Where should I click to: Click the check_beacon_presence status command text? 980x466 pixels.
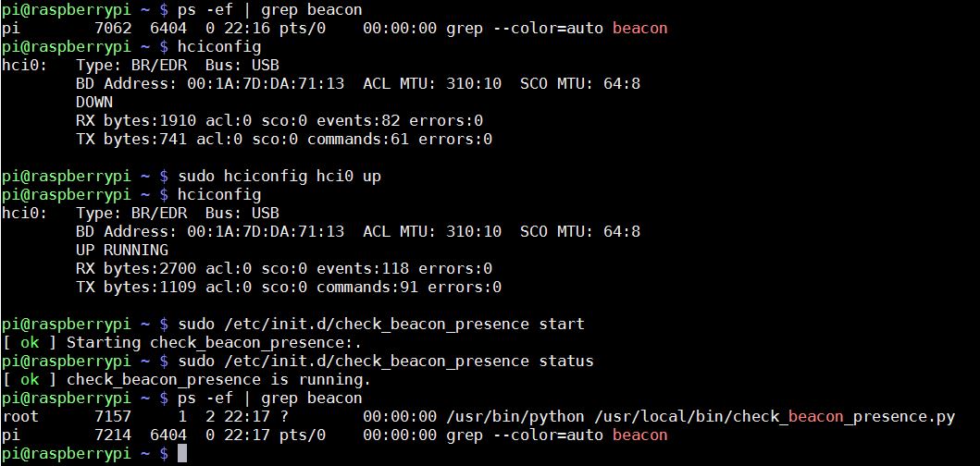coord(386,361)
